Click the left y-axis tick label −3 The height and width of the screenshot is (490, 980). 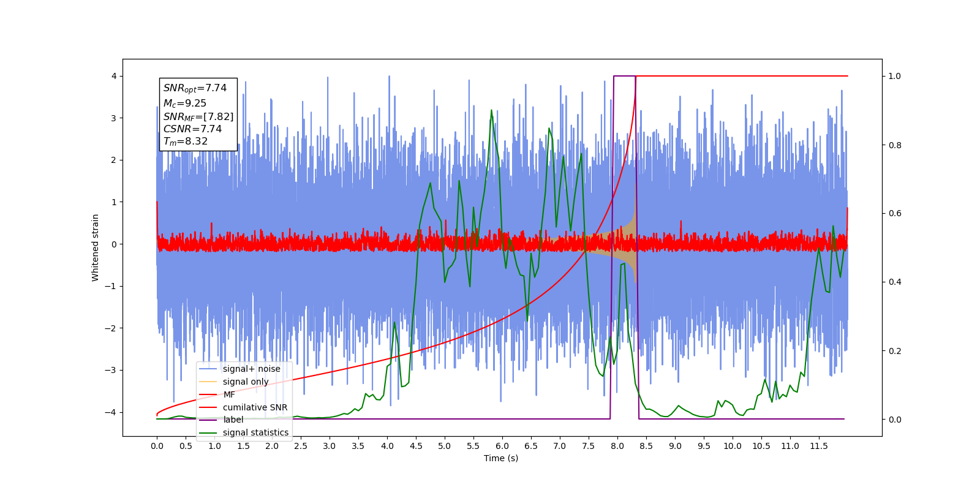click(x=110, y=370)
